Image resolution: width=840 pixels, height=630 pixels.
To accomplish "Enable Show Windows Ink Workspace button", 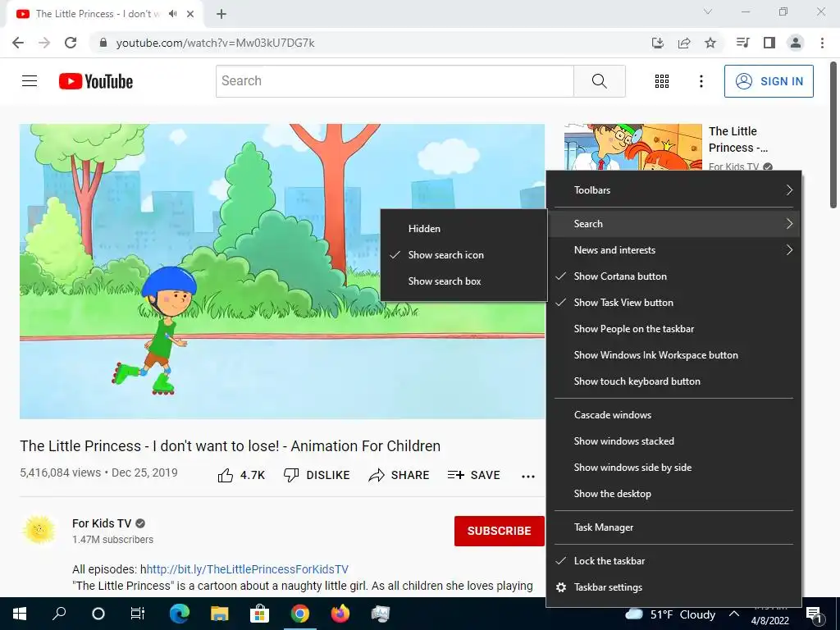I will [673, 355].
